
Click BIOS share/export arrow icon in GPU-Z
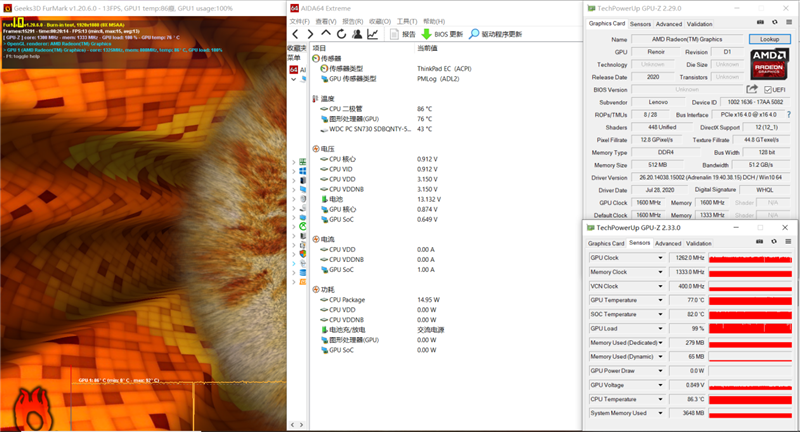point(752,89)
